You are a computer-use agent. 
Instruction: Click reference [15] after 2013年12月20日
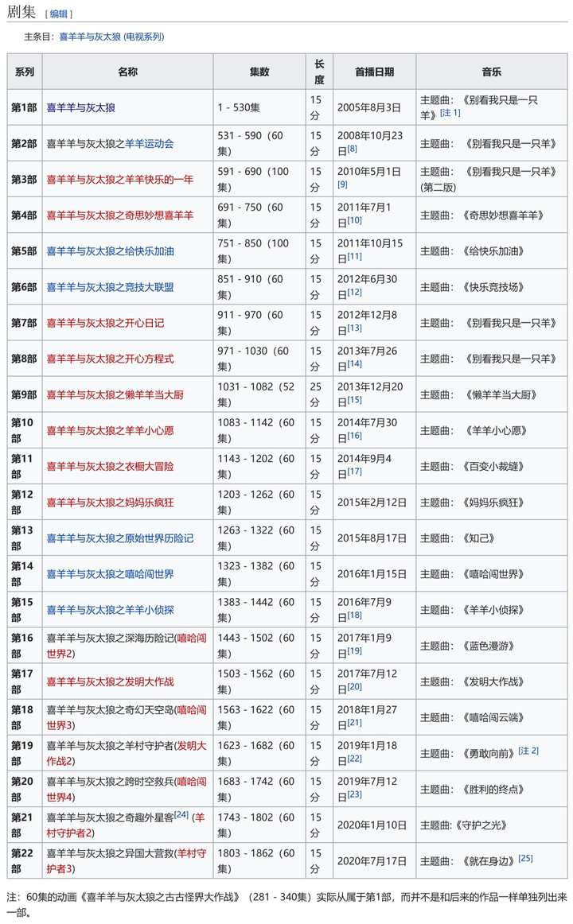tap(354, 400)
